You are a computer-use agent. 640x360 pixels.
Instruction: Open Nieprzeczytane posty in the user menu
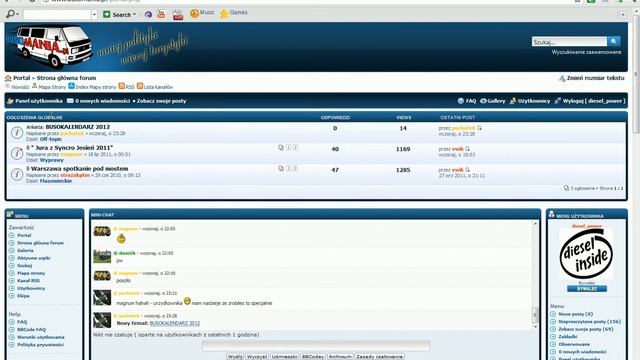coord(589,322)
